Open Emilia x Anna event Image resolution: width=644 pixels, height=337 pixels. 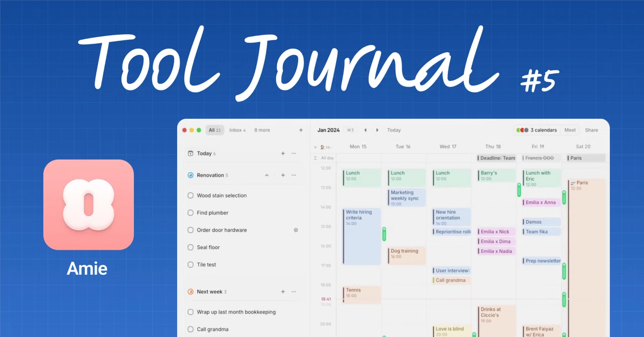point(542,202)
